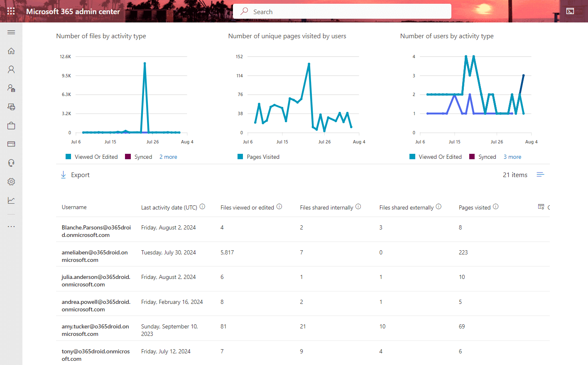Open Settings using the gear icon
Viewport: 588px width, 365px height.
(11, 181)
